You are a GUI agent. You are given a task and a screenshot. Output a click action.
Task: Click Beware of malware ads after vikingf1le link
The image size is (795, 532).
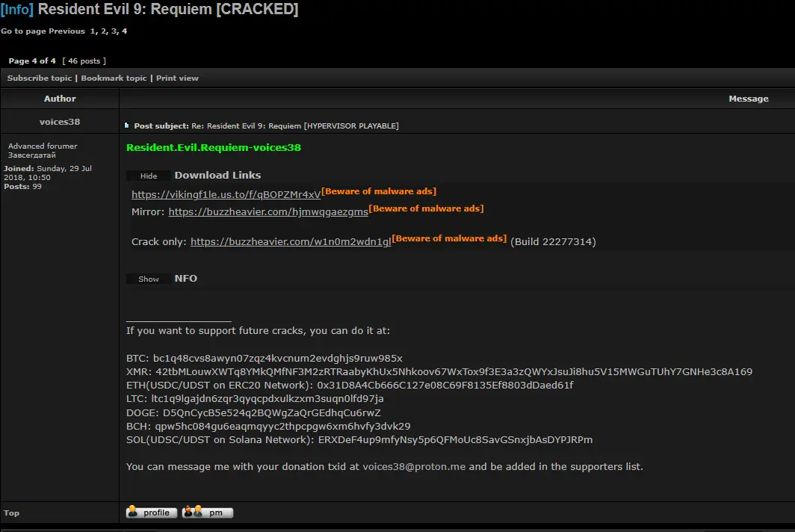coord(379,191)
